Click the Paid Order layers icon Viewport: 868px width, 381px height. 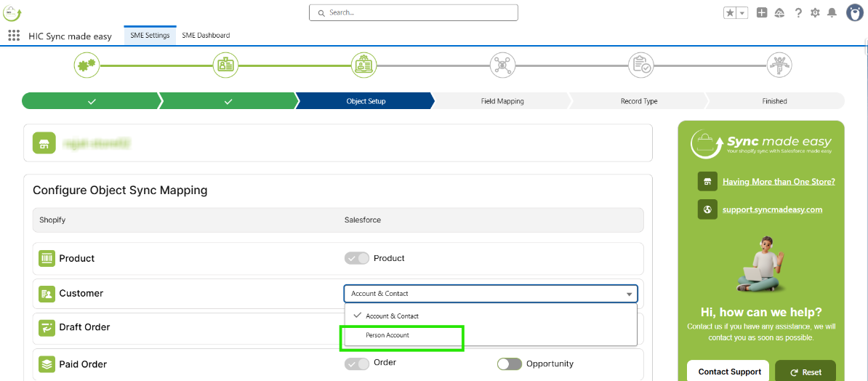click(x=46, y=364)
